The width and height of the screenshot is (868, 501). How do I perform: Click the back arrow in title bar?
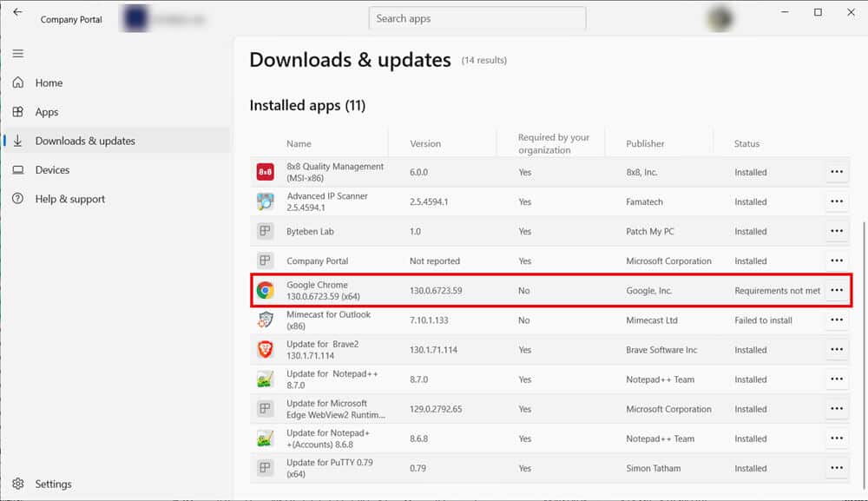click(17, 11)
